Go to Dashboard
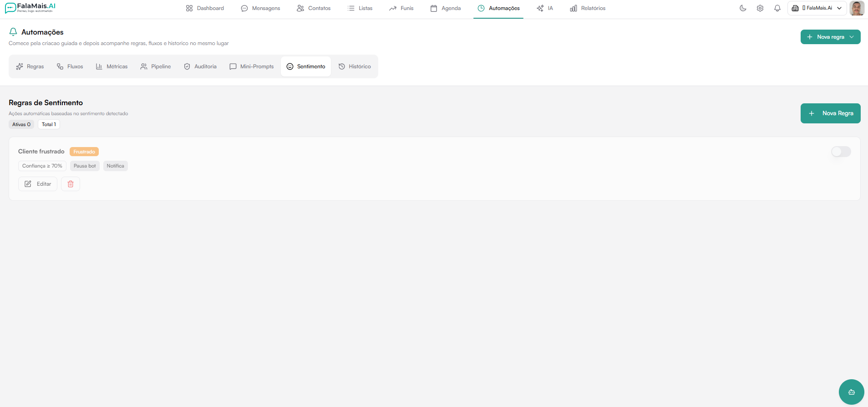The height and width of the screenshot is (407, 868). pos(205,8)
